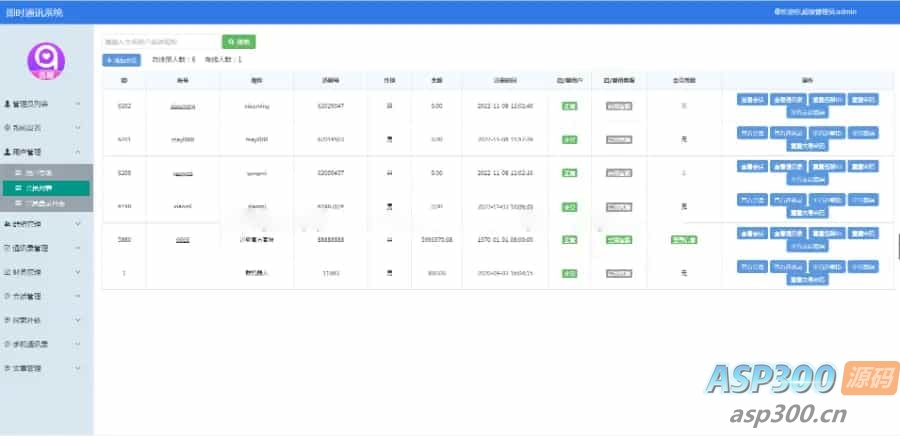This screenshot has width=900, height=436.
Task: Click the icon beside the last sidebar menu item
Action: click(x=7, y=368)
